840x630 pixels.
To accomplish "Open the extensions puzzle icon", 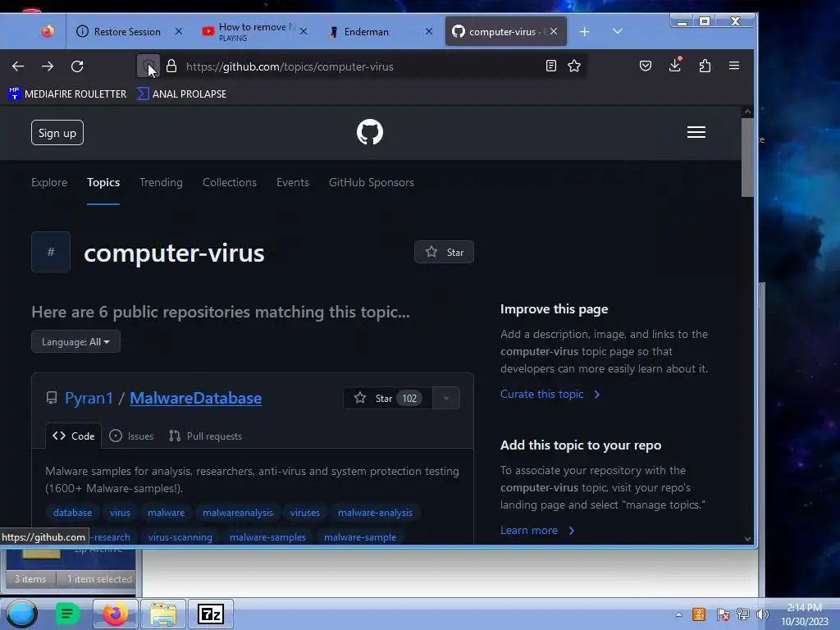I will click(705, 66).
